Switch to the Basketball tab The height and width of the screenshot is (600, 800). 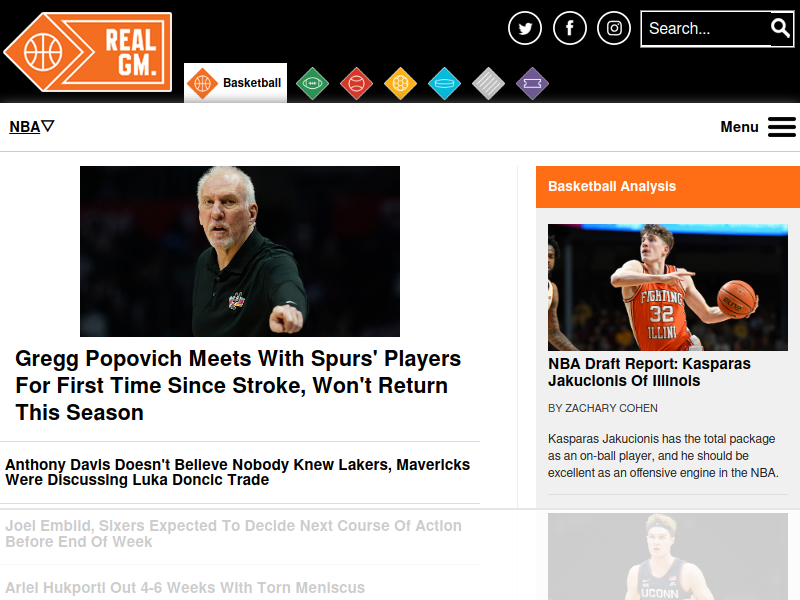pyautogui.click(x=235, y=83)
